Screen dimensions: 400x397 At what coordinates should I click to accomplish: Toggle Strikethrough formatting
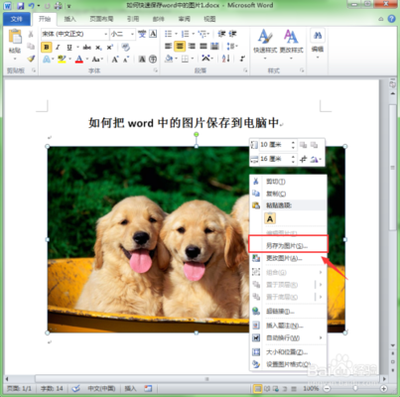click(x=87, y=47)
